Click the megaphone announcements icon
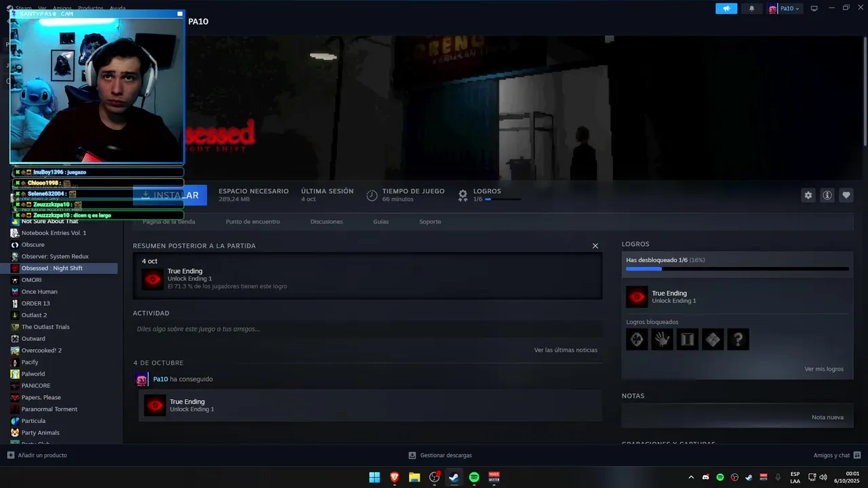This screenshot has height=488, width=868. [x=726, y=8]
